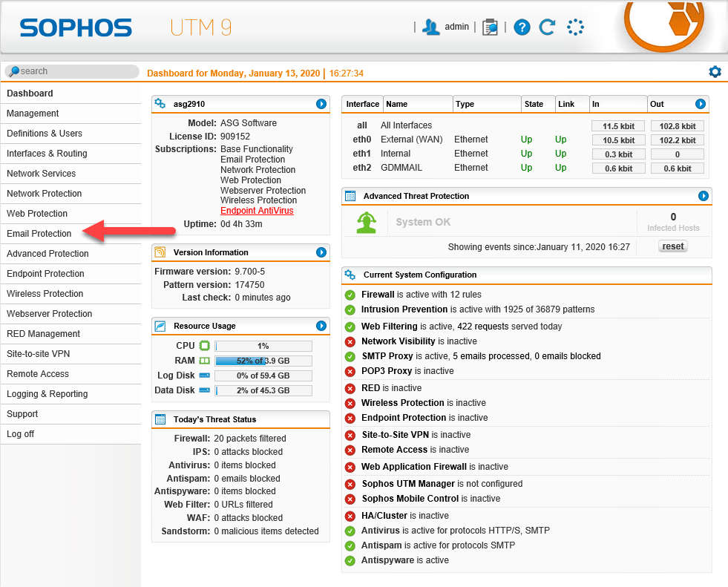Open Site-to-site VPN menu
This screenshot has width=728, height=587.
39,354
